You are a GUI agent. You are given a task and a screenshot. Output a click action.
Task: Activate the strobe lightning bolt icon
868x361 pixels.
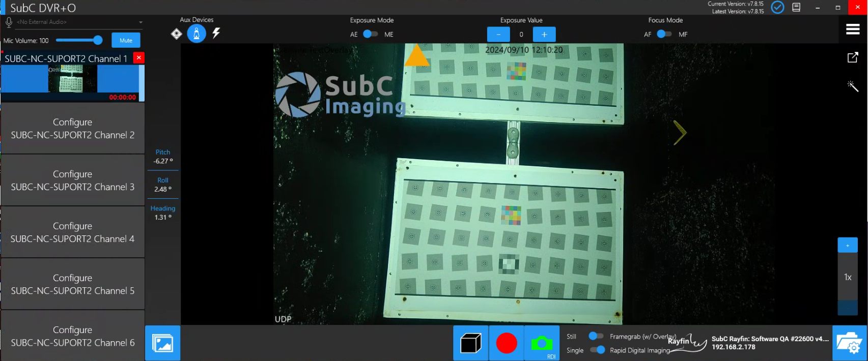point(216,34)
